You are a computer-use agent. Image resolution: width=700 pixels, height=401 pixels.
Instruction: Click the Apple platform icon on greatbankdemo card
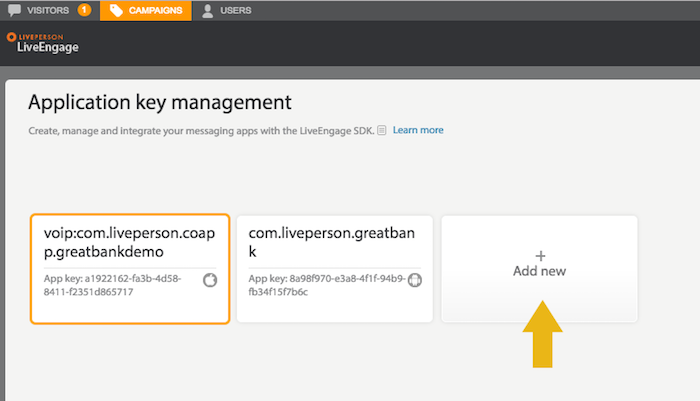point(210,280)
